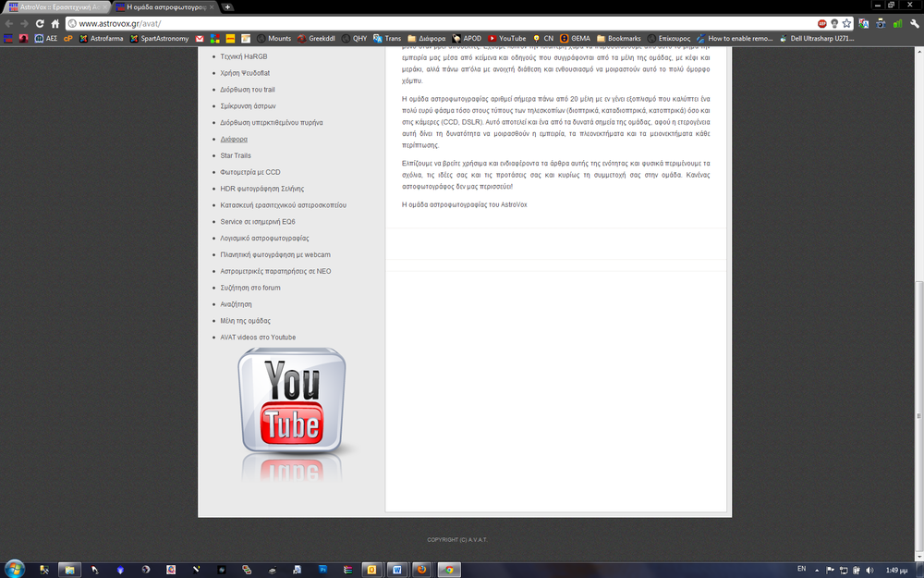Click the red stop-sign adblock icon
Image resolution: width=924 pixels, height=578 pixels.
tap(822, 23)
